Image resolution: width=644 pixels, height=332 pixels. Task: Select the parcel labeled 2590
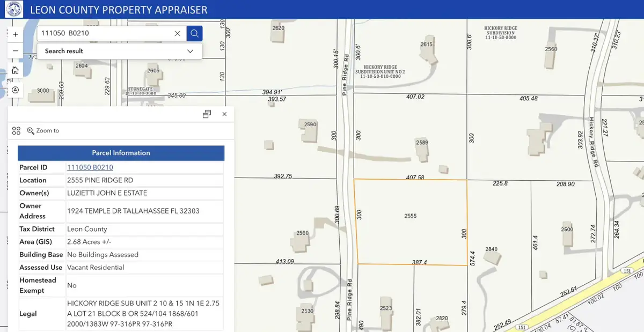tap(310, 124)
